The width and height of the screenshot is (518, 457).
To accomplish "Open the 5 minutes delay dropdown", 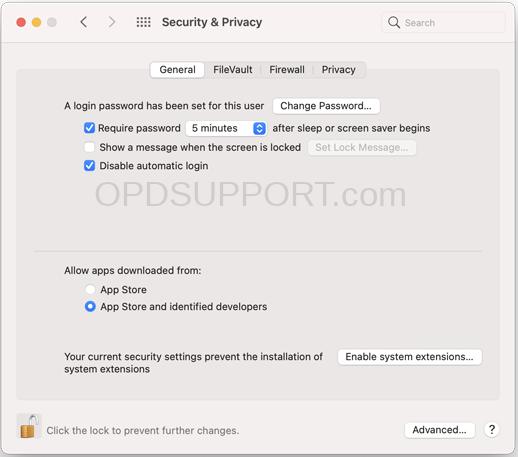I will click(226, 128).
